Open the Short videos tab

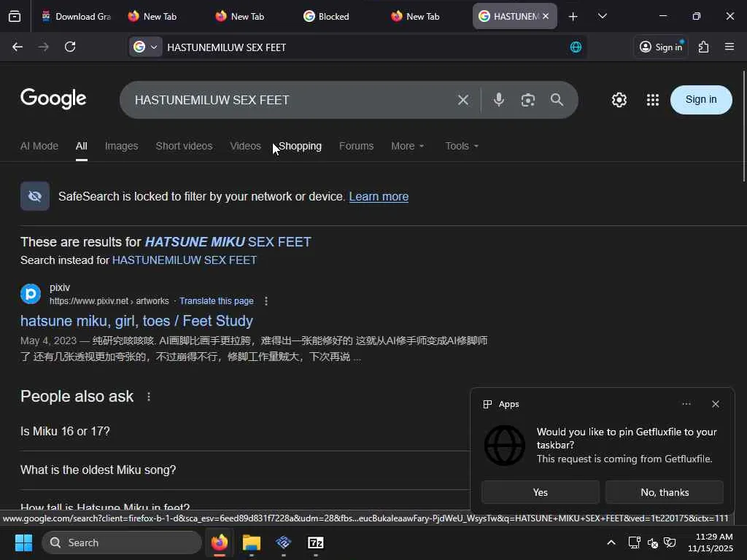(184, 146)
